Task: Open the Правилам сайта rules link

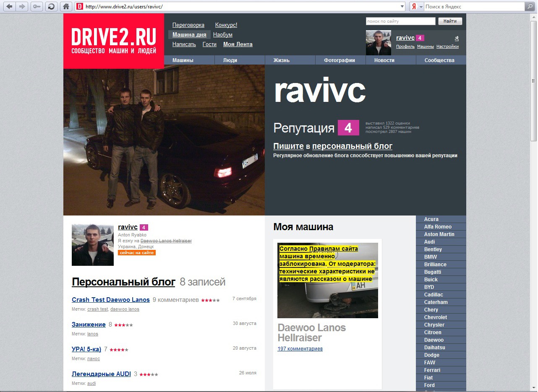Action: (333, 249)
